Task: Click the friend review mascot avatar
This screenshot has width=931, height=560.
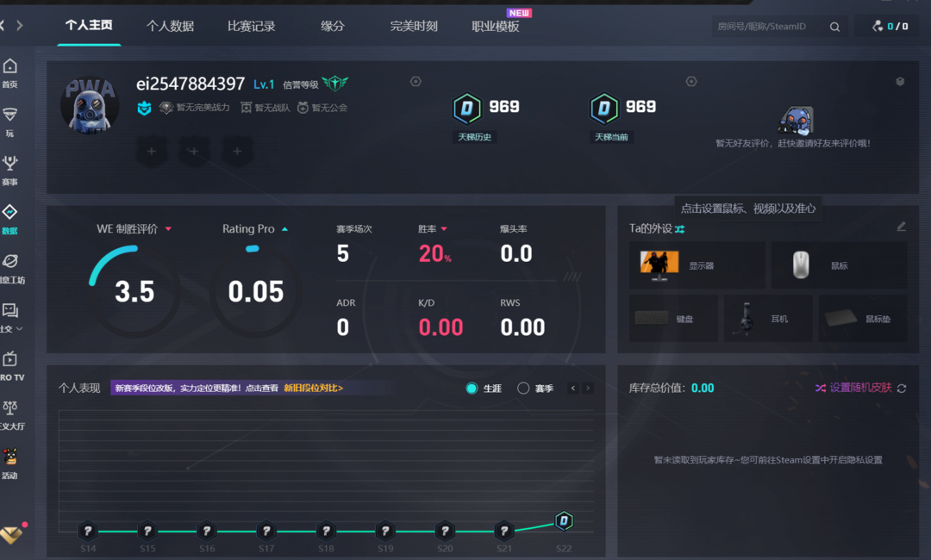Action: click(x=795, y=121)
